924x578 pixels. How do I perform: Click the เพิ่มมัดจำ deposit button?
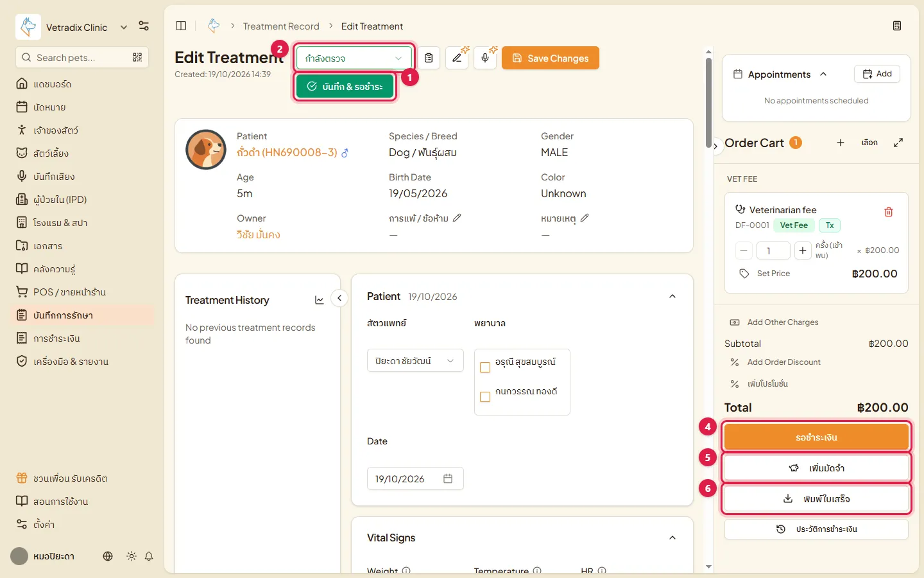point(816,468)
